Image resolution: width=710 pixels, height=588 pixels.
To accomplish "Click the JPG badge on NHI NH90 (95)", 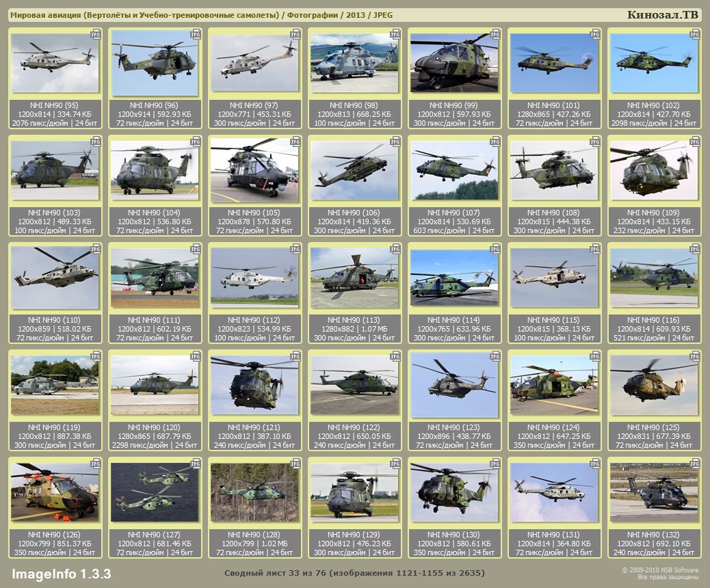I will [96, 34].
